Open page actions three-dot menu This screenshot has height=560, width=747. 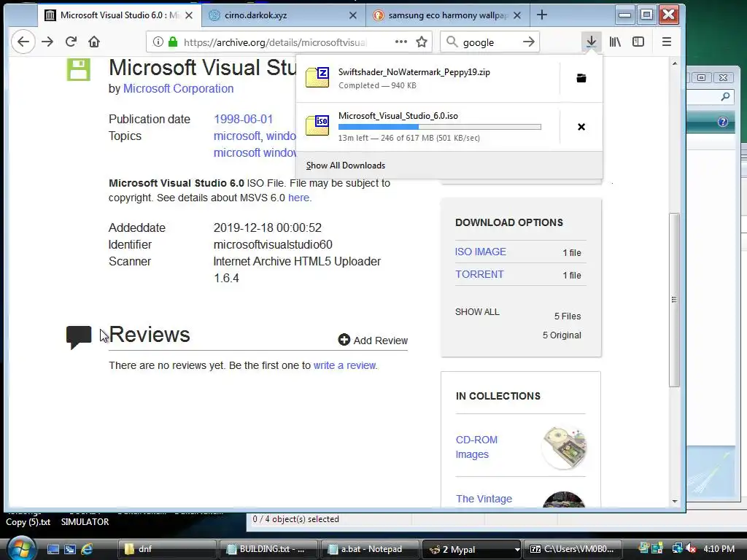pos(401,42)
